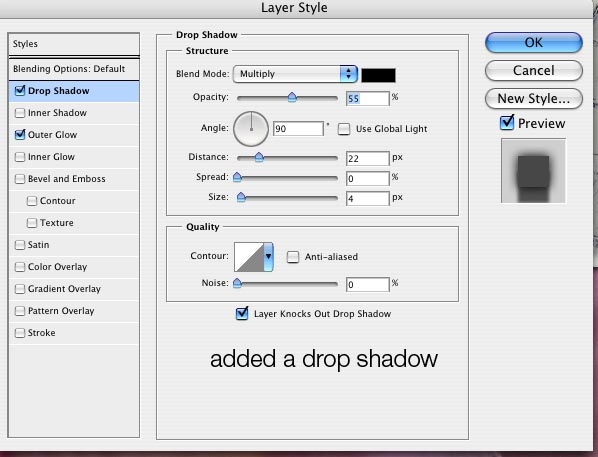598x457 pixels.
Task: Enable the Inner Shadow checkbox
Action: tap(20, 113)
